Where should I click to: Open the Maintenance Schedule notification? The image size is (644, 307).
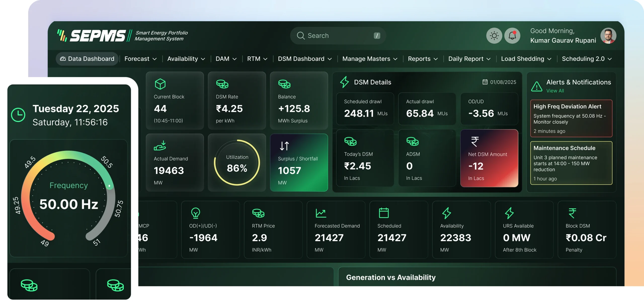tap(571, 163)
